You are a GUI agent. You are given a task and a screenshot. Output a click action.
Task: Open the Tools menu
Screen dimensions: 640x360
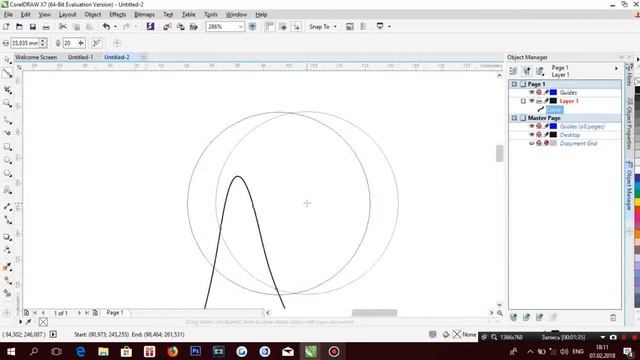pyautogui.click(x=211, y=15)
